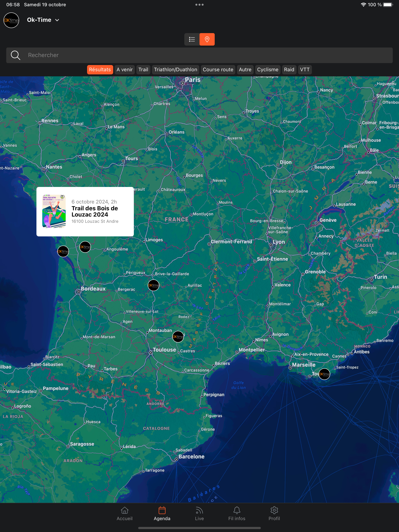Tap the Genève label on the map
399x532 pixels.
(x=328, y=220)
